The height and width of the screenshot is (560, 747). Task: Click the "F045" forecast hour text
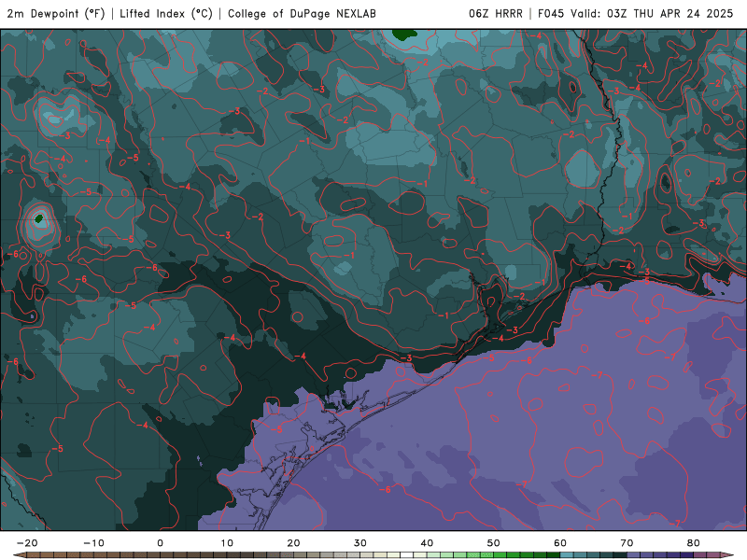coord(551,14)
